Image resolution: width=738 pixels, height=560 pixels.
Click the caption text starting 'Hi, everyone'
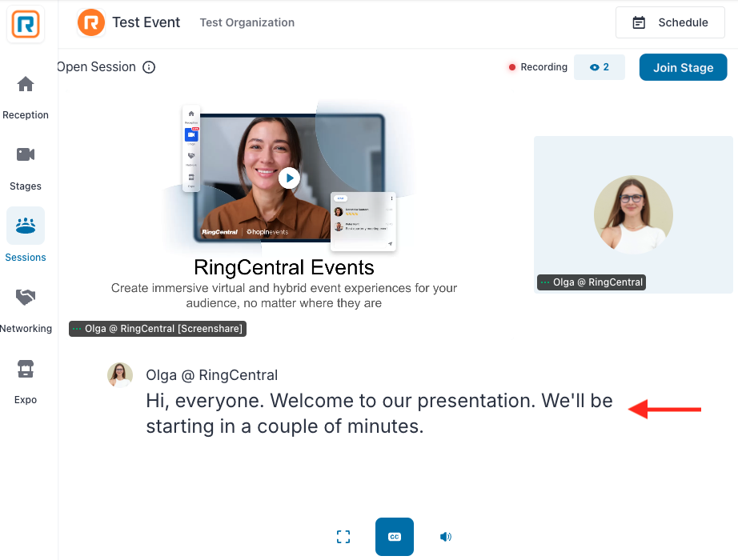click(x=379, y=413)
